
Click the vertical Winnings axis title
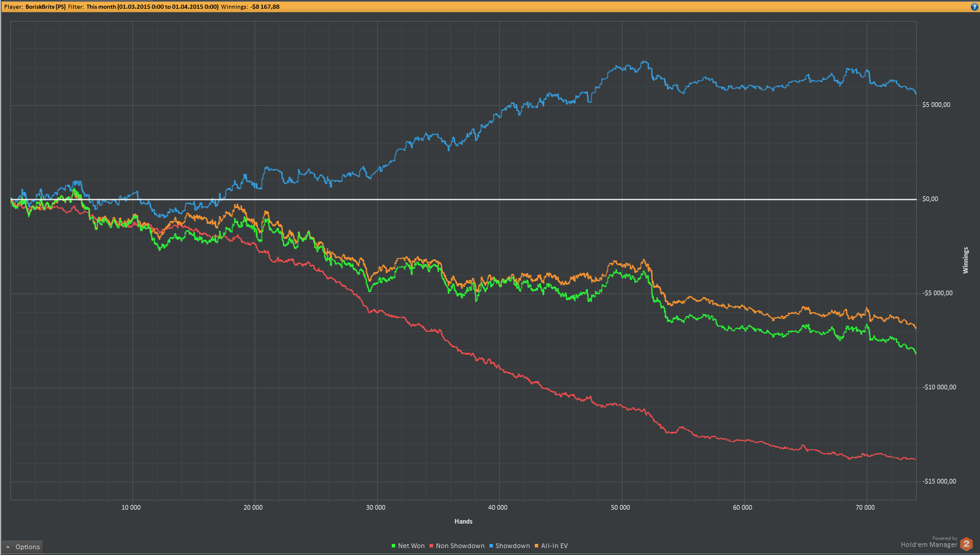pyautogui.click(x=965, y=260)
